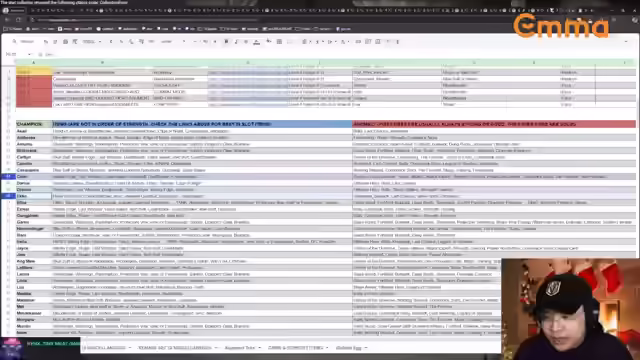Print the spreadsheet
The height and width of the screenshot is (360, 640).
point(65,42)
